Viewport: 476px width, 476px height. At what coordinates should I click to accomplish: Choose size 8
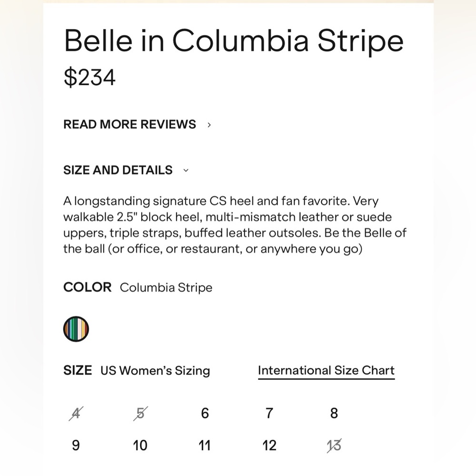tap(334, 413)
